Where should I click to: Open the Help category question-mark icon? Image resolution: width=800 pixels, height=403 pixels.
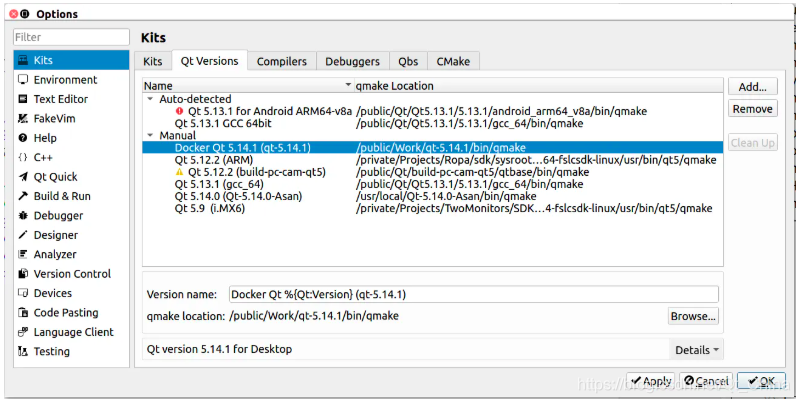point(23,138)
